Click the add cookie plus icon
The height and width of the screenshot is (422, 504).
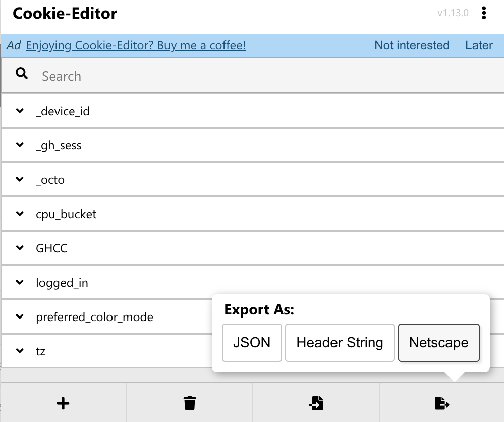tap(63, 403)
